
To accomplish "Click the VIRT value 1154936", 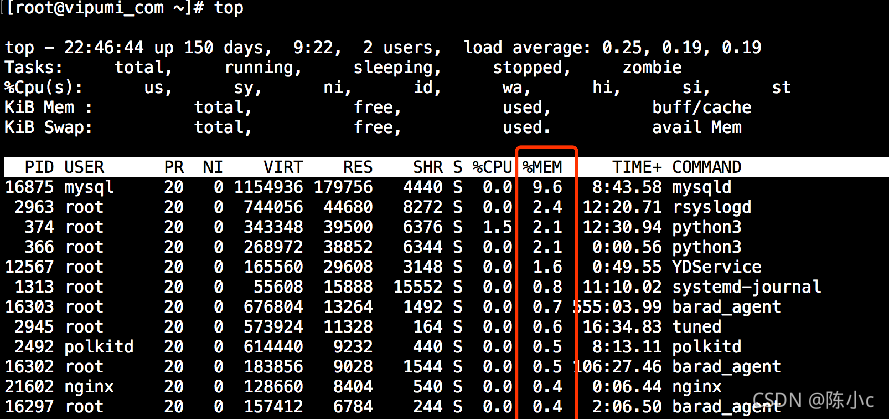I will [x=268, y=187].
